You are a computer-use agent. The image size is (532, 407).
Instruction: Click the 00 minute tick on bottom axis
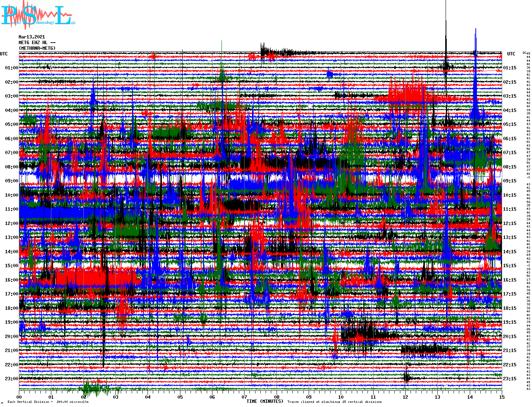pyautogui.click(x=19, y=397)
